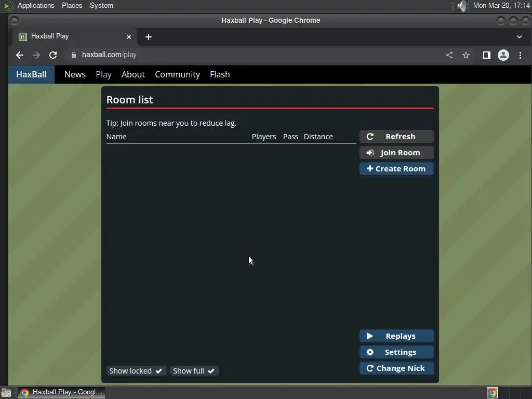532x399 pixels.
Task: Select the Play item in HaxBall navbar
Action: [103, 74]
